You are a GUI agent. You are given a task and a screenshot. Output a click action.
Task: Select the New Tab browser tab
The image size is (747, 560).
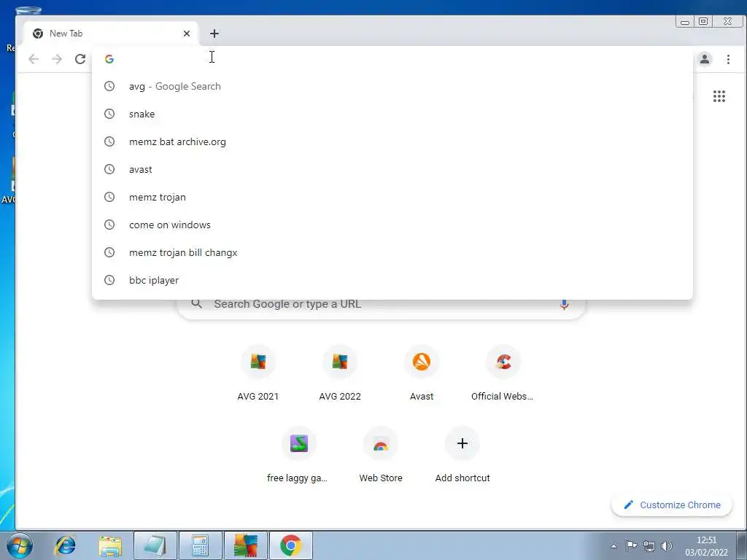[111, 34]
